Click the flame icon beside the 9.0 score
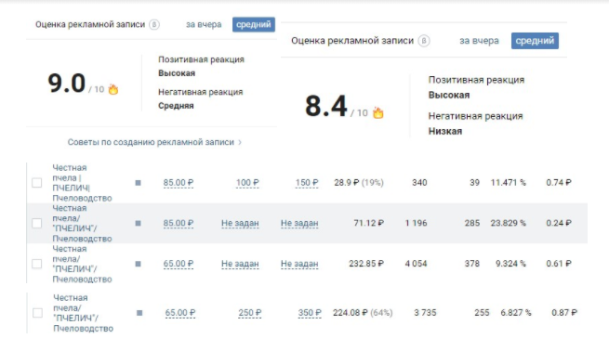This screenshot has width=609, height=364. point(113,89)
